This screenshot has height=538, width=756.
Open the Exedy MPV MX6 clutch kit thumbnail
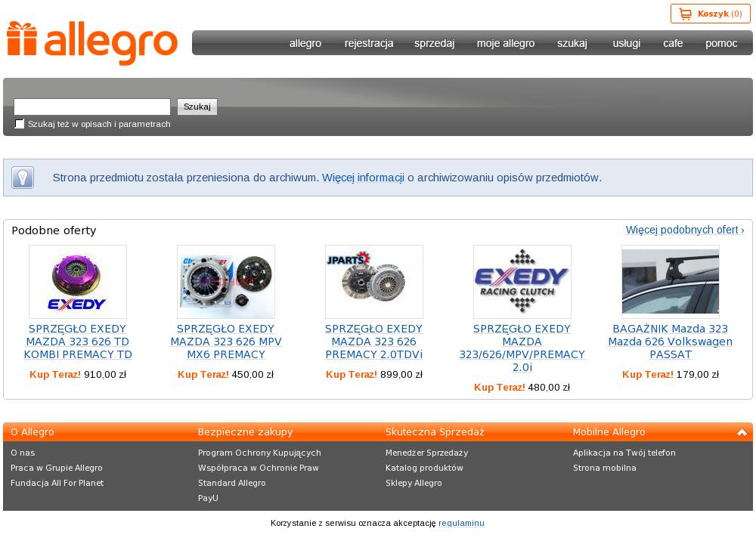(x=225, y=282)
